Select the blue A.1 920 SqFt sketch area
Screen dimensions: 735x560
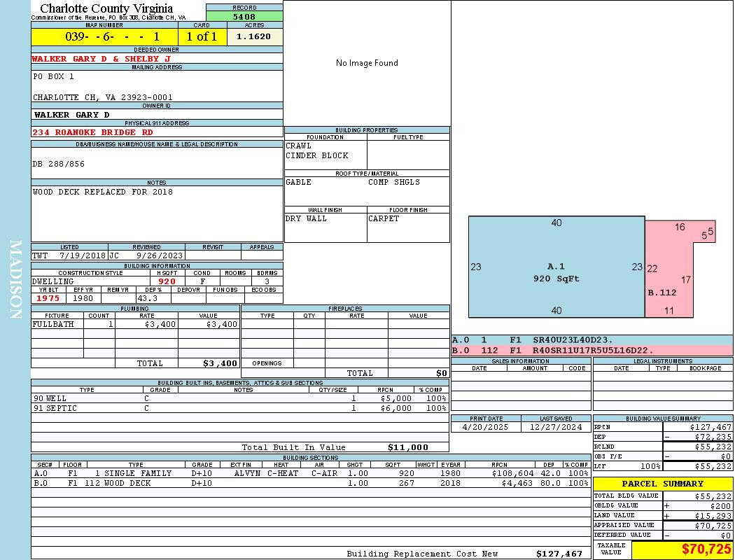tap(556, 267)
